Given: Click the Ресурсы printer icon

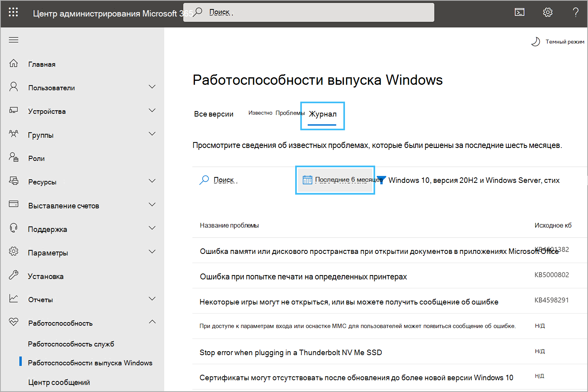Looking at the screenshot, I should [14, 181].
